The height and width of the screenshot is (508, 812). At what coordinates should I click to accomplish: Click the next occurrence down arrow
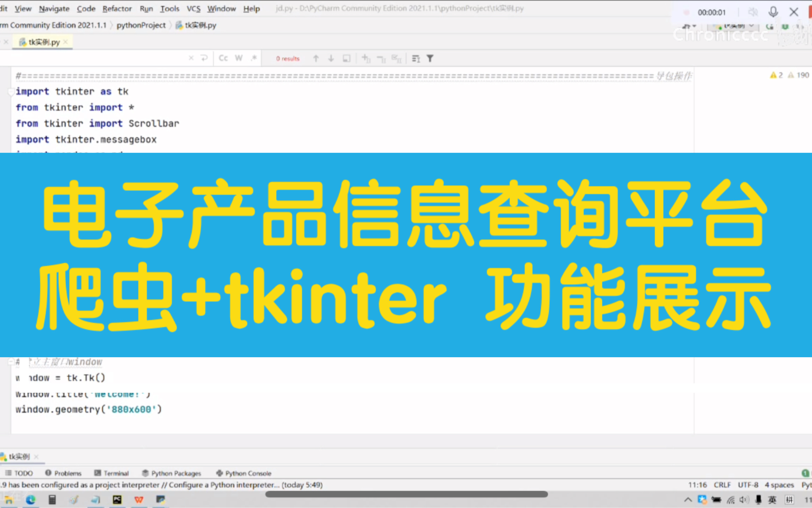(331, 58)
